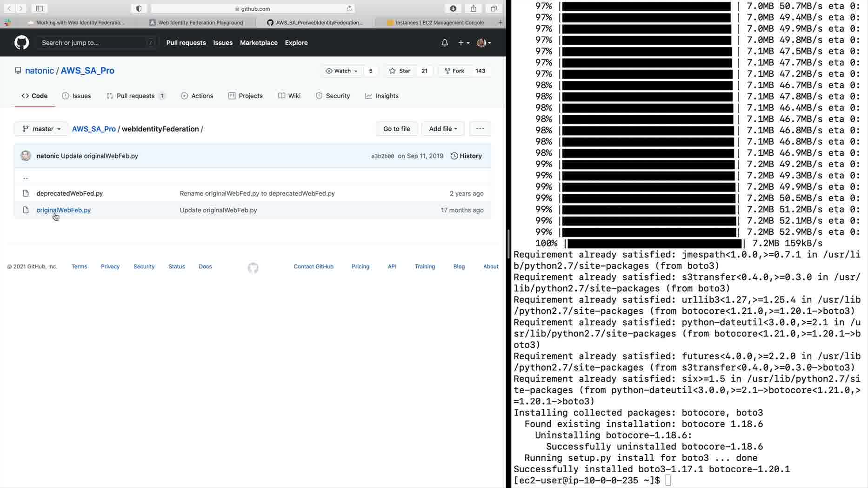This screenshot has height=488, width=868.
Task: Open Safari downloads icon
Action: click(453, 8)
